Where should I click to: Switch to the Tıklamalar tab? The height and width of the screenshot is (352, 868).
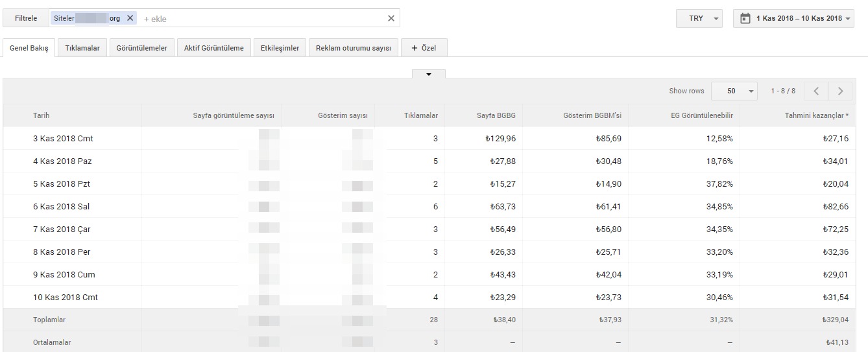click(82, 48)
